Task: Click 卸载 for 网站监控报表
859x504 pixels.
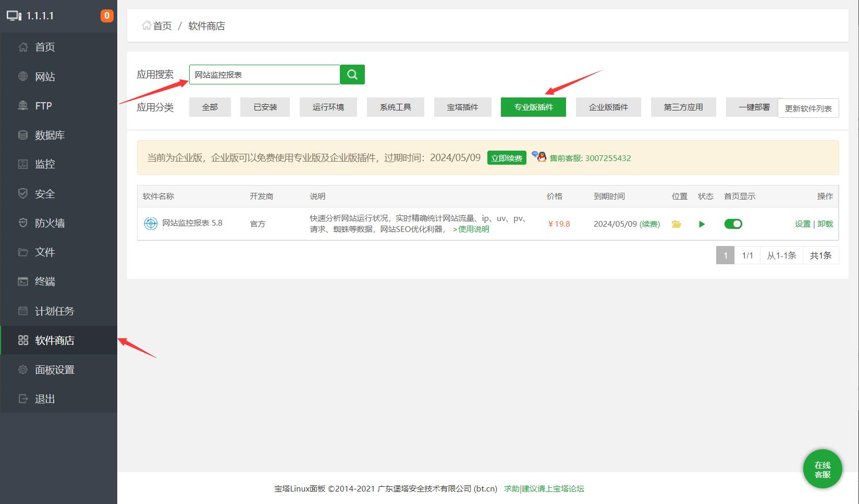Action: coord(825,224)
